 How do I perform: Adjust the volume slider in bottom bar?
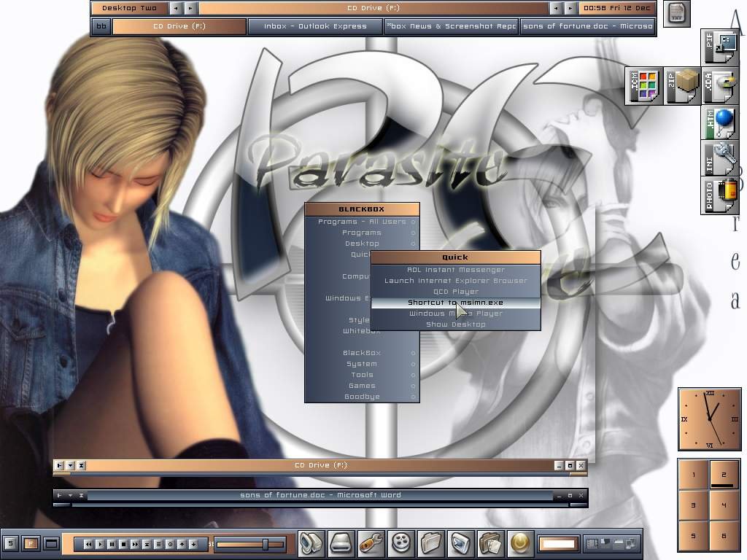266,544
